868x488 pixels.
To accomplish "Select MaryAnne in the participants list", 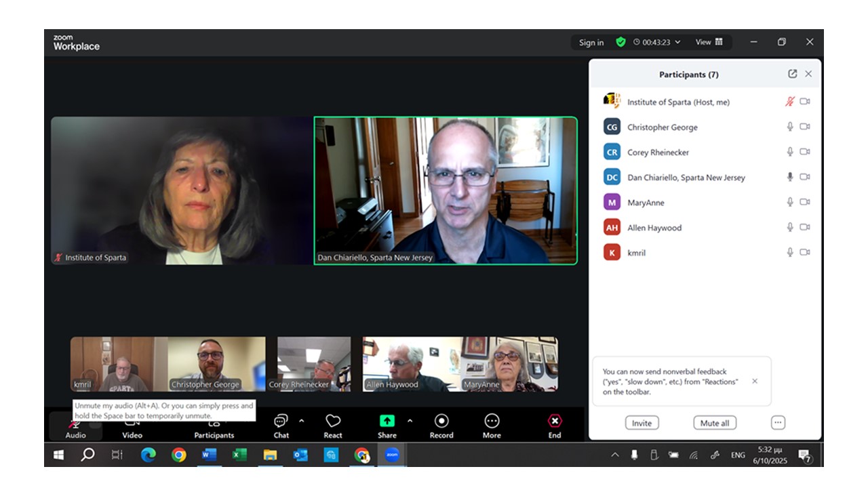I will pyautogui.click(x=646, y=203).
